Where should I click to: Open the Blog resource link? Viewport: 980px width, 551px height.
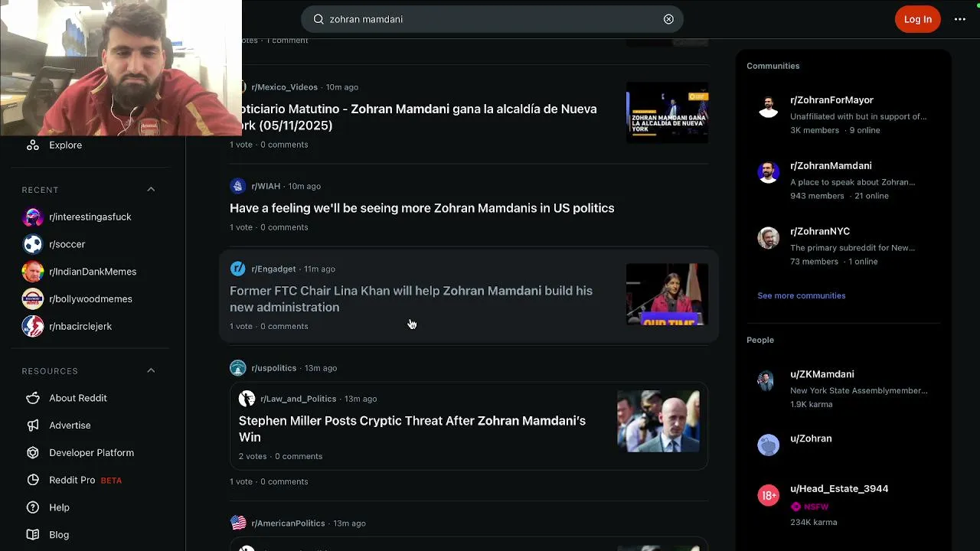coord(59,535)
